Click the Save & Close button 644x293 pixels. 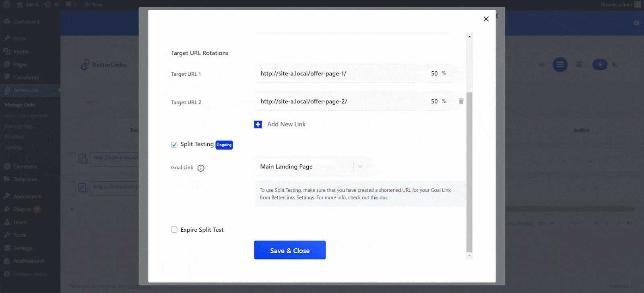tap(290, 250)
